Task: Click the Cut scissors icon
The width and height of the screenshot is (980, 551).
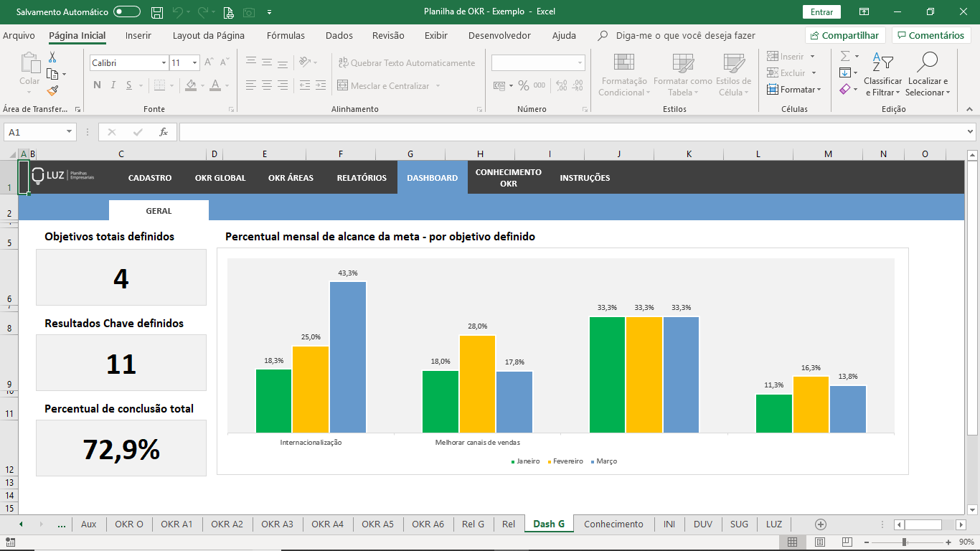Action: [x=52, y=57]
